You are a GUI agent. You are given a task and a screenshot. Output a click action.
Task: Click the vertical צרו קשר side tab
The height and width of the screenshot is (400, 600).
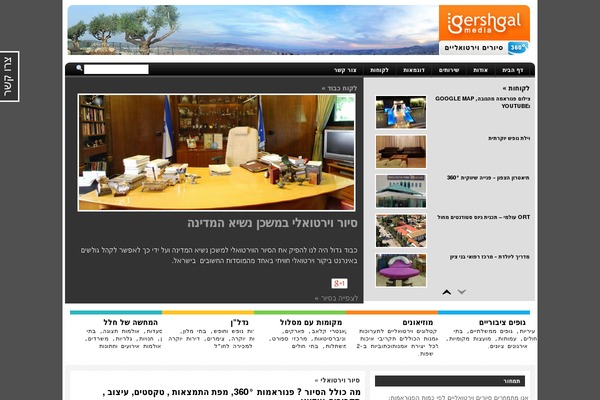[x=9, y=77]
